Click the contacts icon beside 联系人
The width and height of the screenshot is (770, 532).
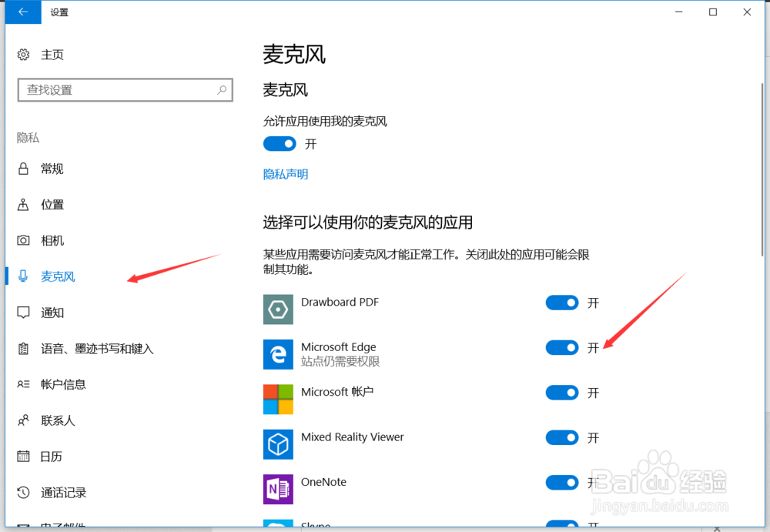23,420
